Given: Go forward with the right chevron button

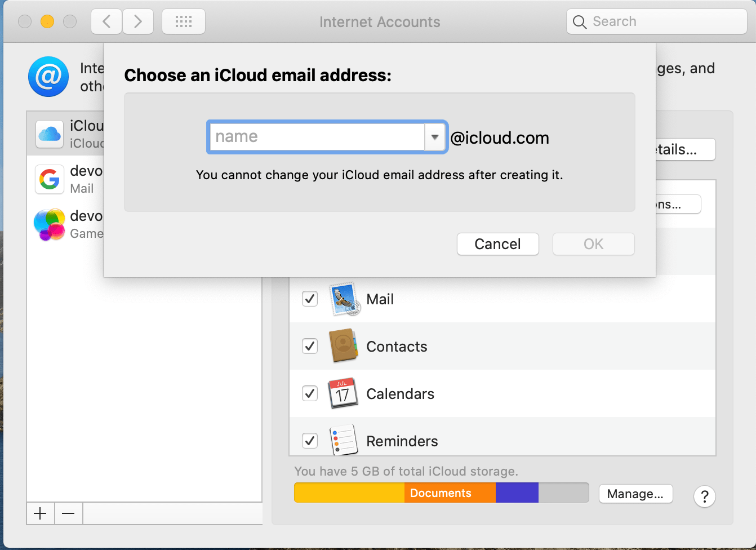Looking at the screenshot, I should point(138,22).
